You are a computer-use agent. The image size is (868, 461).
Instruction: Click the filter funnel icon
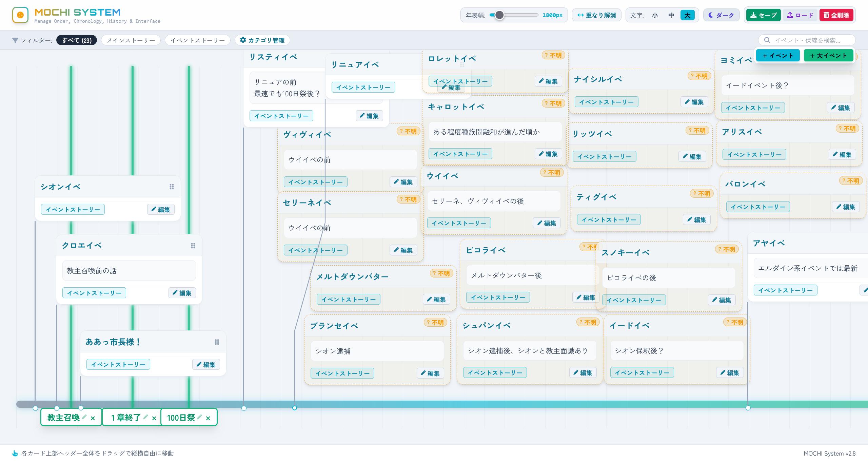[x=15, y=40]
